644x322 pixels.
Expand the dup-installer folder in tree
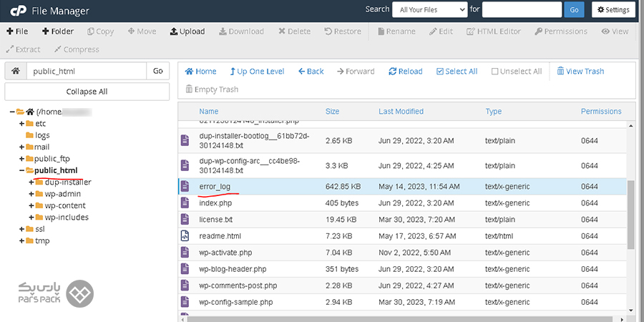(x=31, y=182)
